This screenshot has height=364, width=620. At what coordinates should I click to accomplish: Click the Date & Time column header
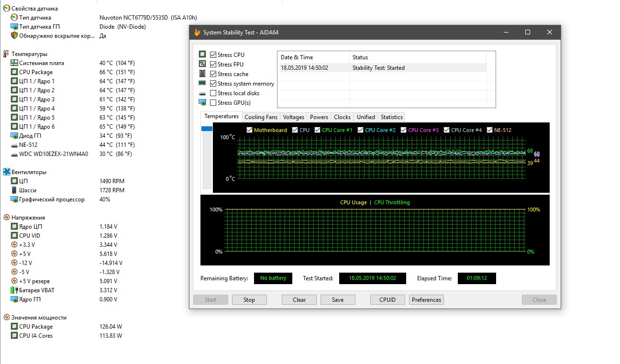click(x=314, y=57)
